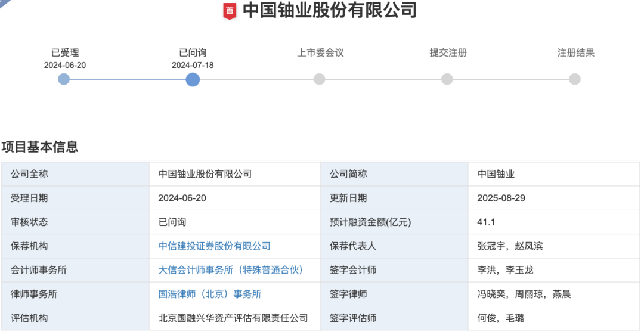The width and height of the screenshot is (644, 335).
Task: Click the 预计融资金额(亿元) label cell
Action: point(394,222)
